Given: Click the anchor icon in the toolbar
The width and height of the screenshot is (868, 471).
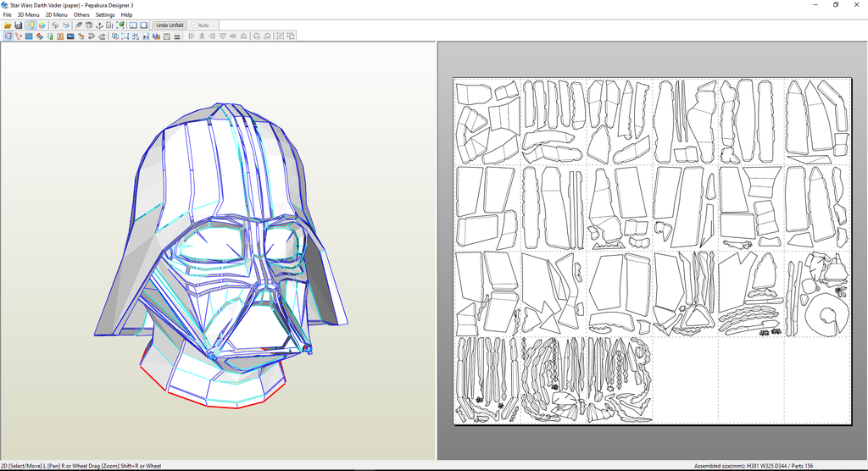Looking at the screenshot, I should (101, 25).
